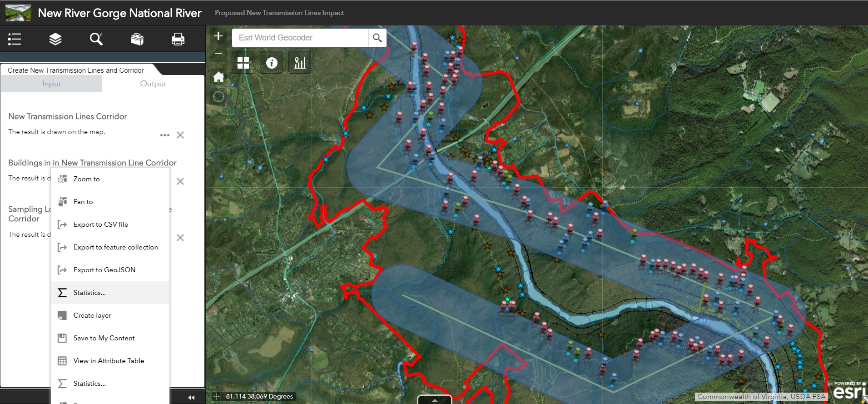
Task: Click the Esri World Geocoder search field
Action: 300,38
